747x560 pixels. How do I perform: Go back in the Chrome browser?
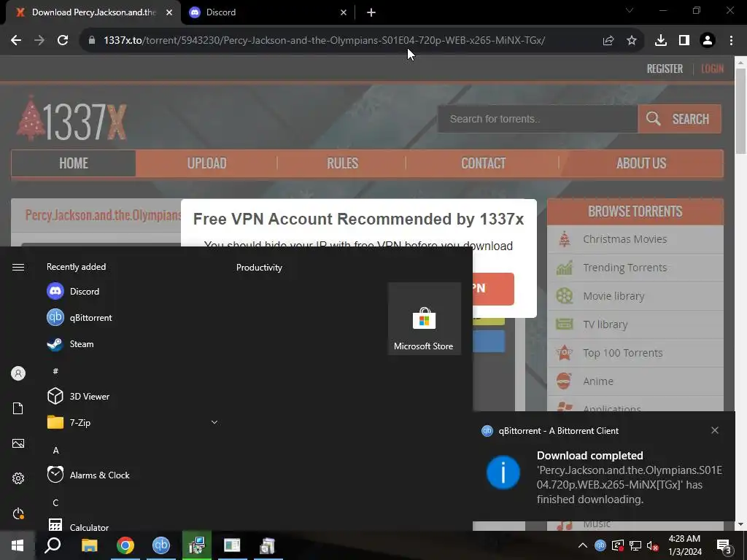pyautogui.click(x=16, y=41)
